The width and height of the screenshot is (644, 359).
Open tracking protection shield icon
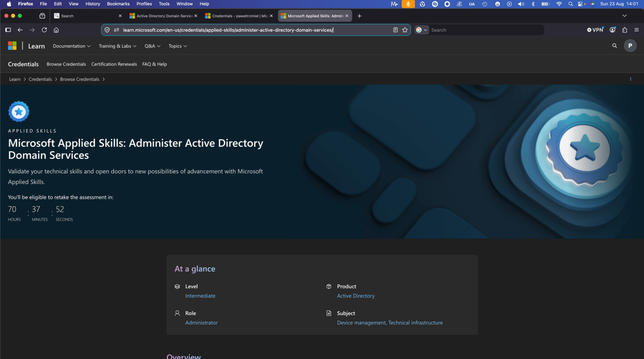click(x=107, y=30)
